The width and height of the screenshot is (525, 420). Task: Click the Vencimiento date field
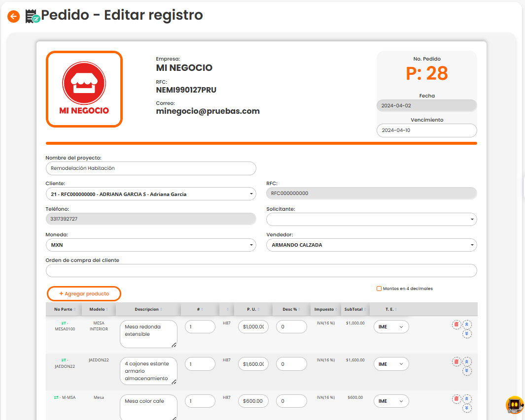(x=426, y=130)
